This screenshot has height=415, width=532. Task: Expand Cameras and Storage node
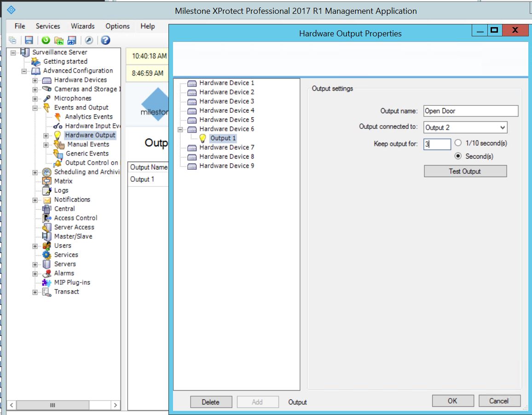click(x=35, y=90)
